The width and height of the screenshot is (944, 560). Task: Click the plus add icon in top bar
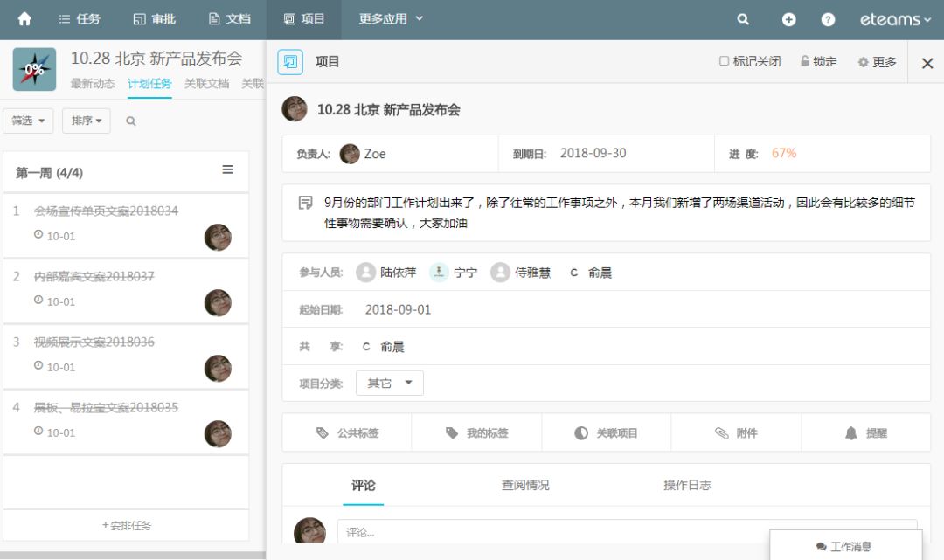point(788,20)
